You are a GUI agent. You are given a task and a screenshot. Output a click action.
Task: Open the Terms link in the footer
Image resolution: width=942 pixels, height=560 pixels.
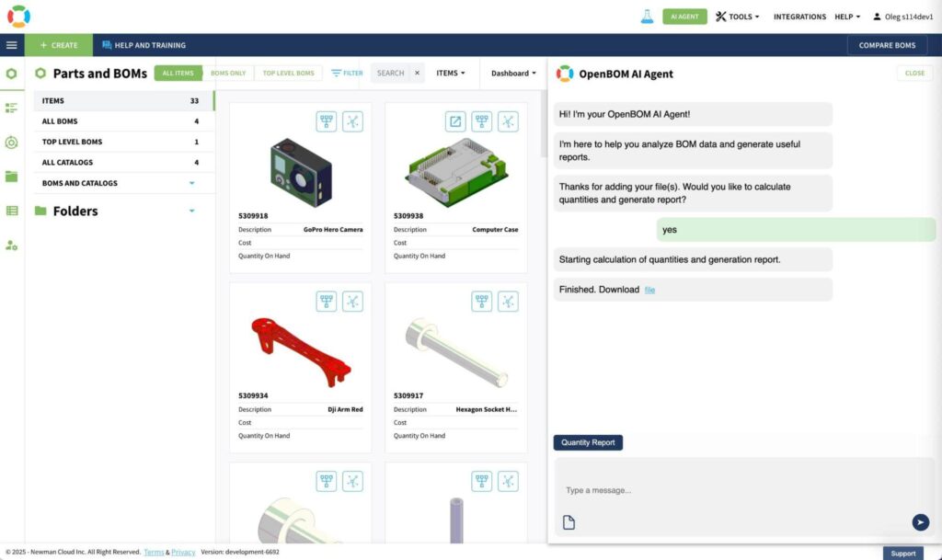tap(154, 553)
